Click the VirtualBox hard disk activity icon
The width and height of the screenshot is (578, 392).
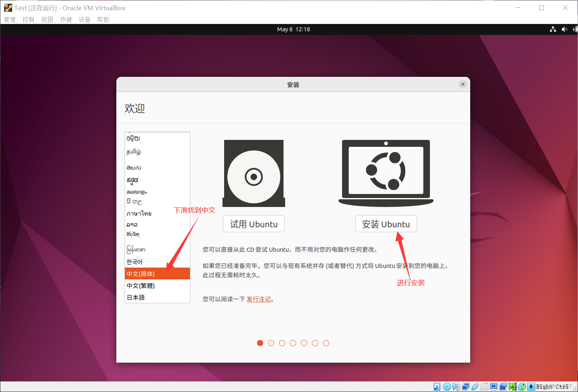pyautogui.click(x=437, y=386)
